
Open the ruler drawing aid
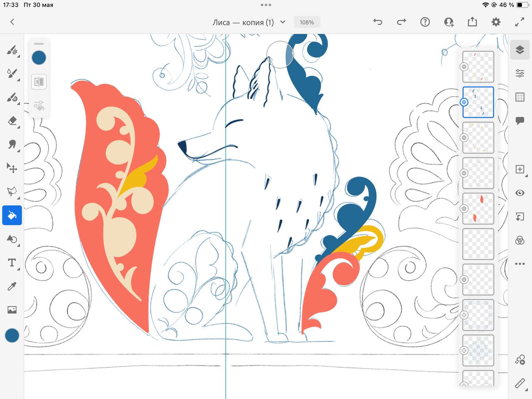tap(520, 383)
